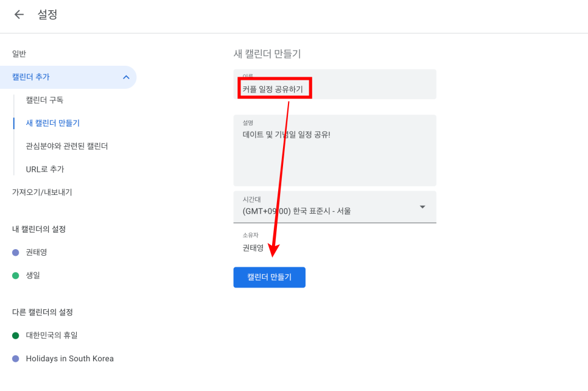Image resolution: width=588 pixels, height=391 pixels.
Task: Open the 일반 settings section
Action: [19, 54]
